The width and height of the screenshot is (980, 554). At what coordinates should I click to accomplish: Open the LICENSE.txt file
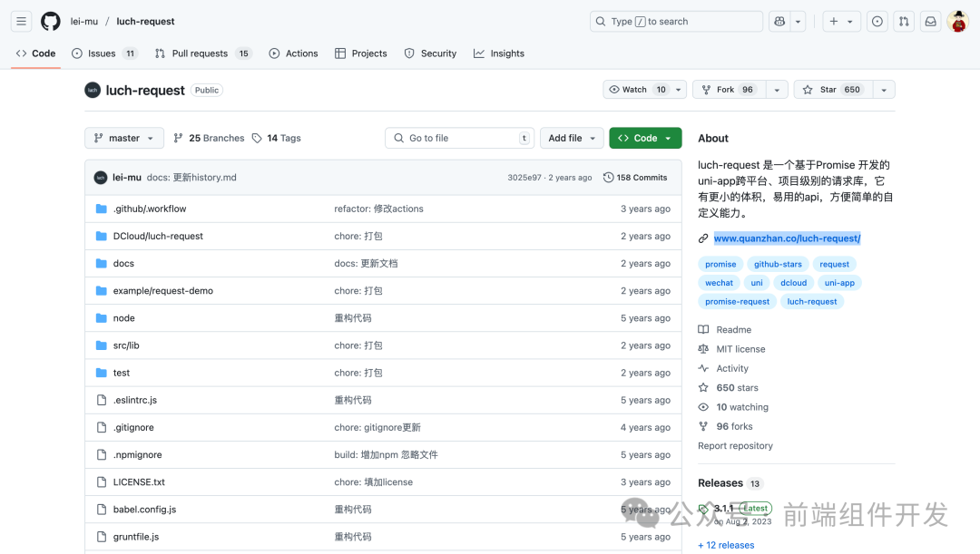(x=139, y=482)
